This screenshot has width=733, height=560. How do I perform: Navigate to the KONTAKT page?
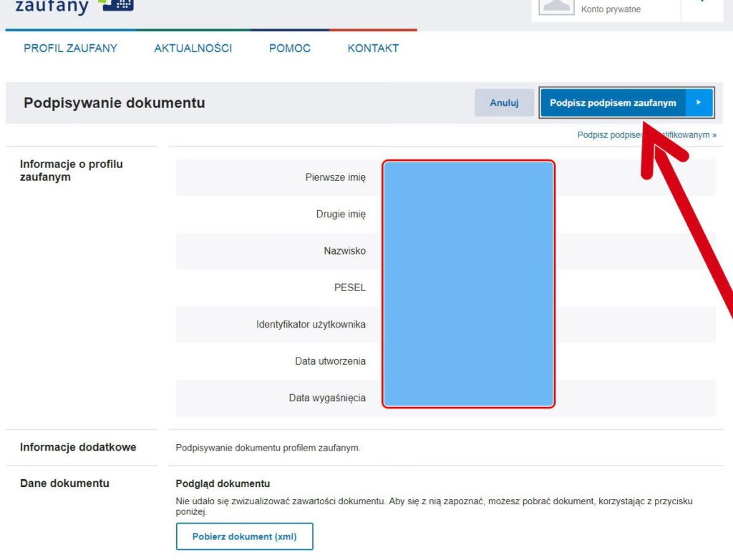coord(373,49)
